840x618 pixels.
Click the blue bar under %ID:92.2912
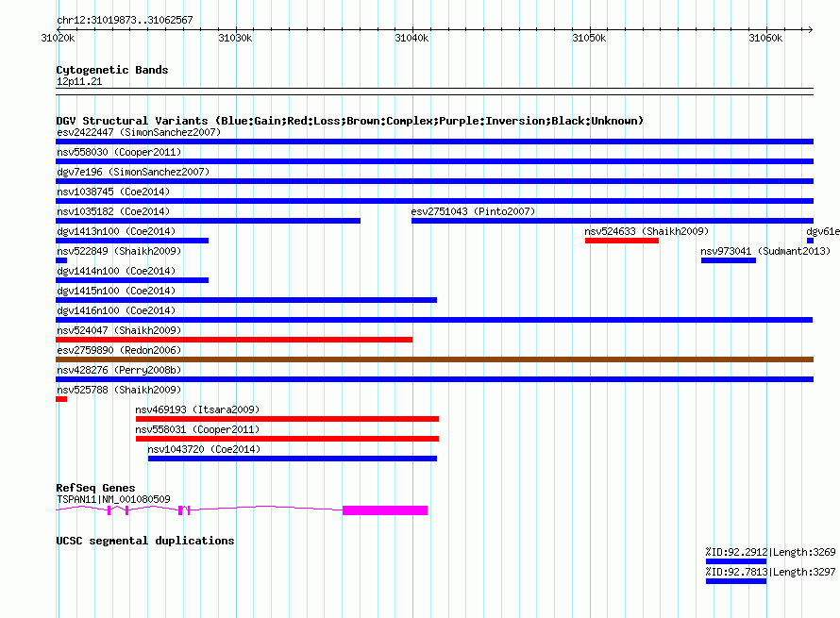pyautogui.click(x=736, y=561)
